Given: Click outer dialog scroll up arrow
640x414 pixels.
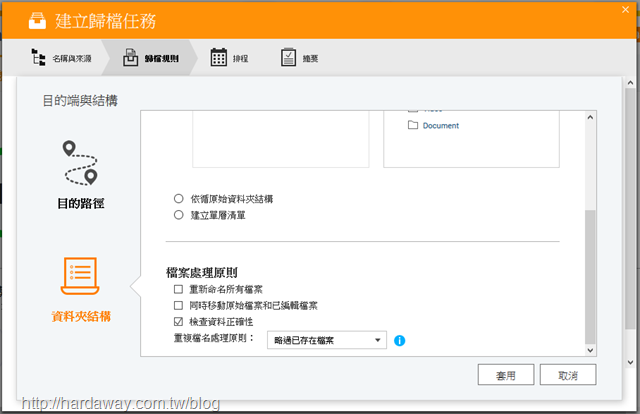Looking at the screenshot, I should pos(630,82).
